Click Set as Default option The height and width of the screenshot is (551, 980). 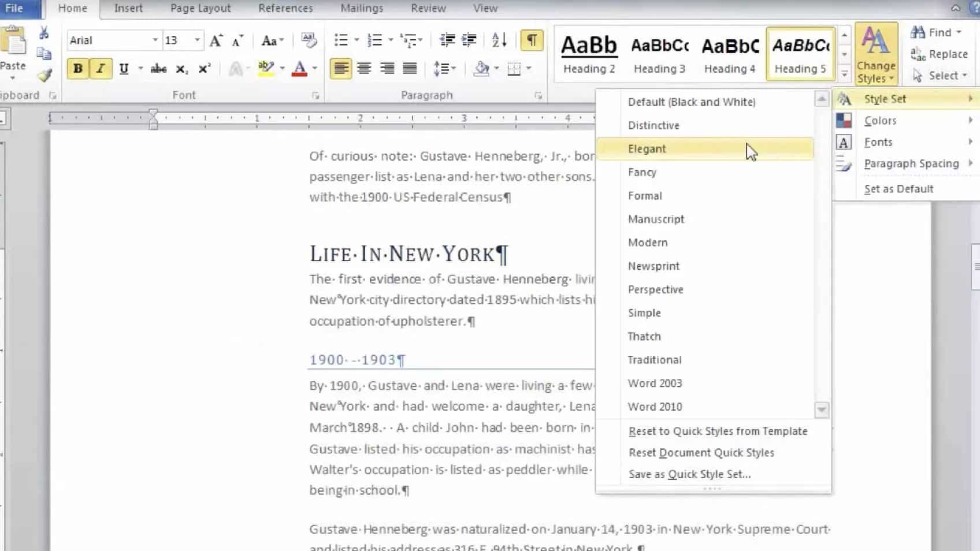(x=899, y=188)
